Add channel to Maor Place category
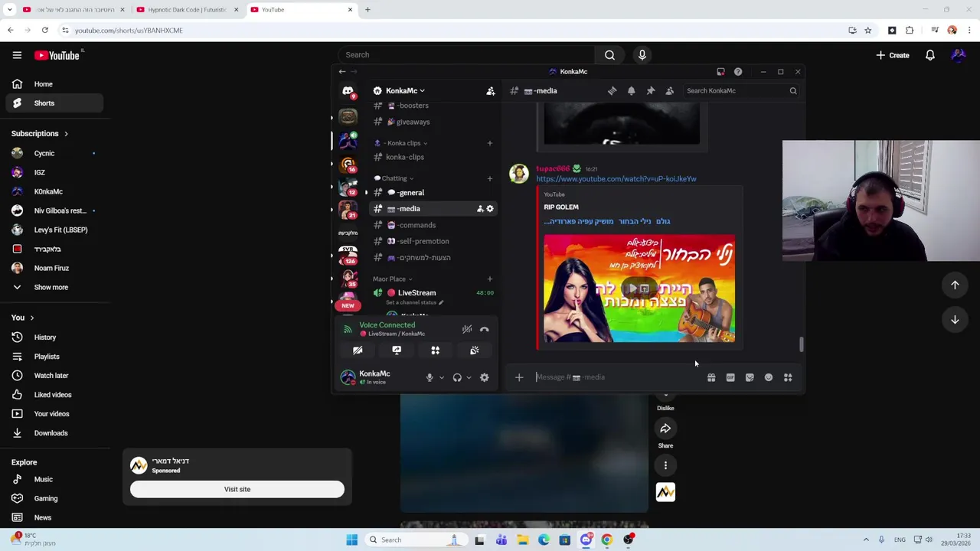The height and width of the screenshot is (551, 980). (490, 279)
